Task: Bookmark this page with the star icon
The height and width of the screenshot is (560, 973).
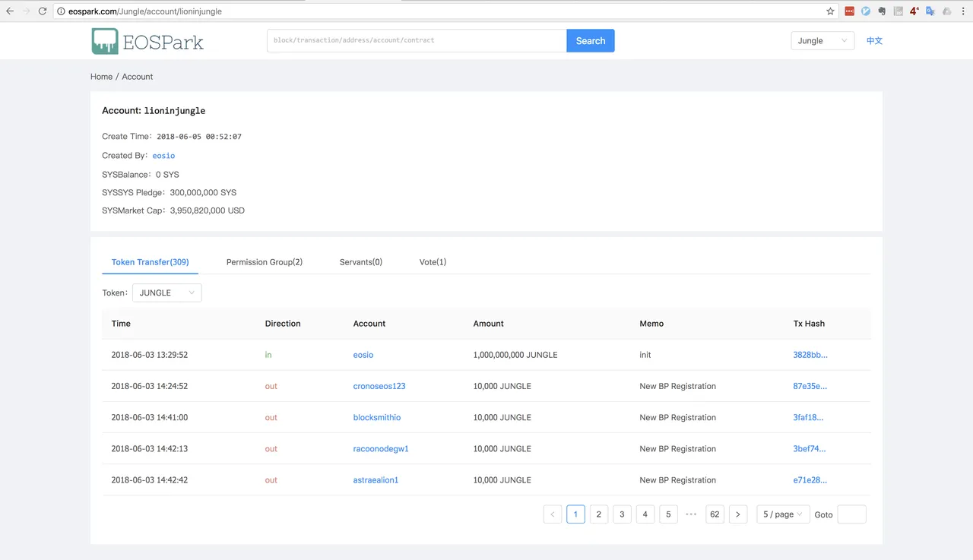Action: click(830, 11)
